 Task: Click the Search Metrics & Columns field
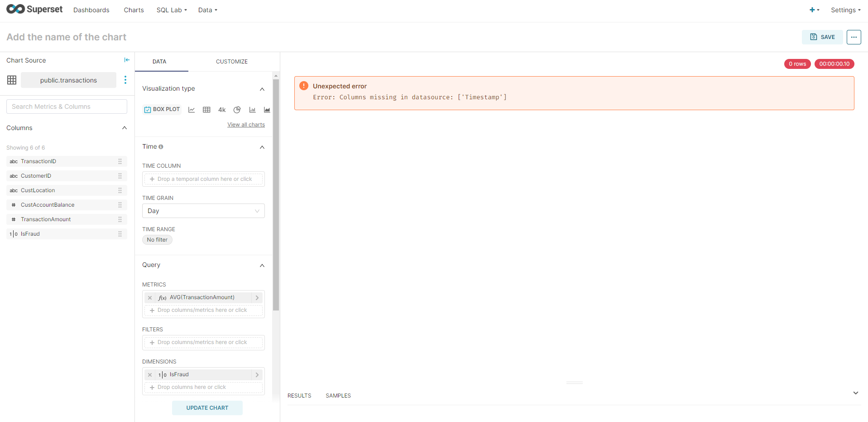[x=66, y=106]
